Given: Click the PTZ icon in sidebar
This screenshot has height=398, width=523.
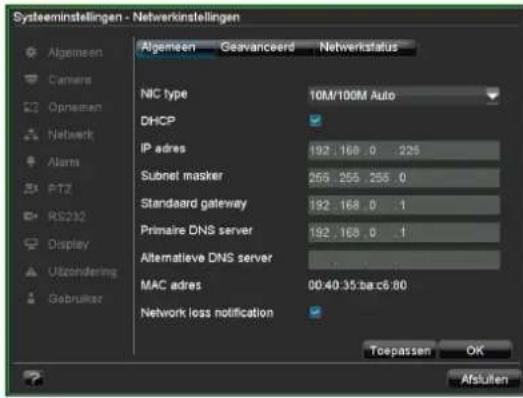Looking at the screenshot, I should click(x=31, y=189).
